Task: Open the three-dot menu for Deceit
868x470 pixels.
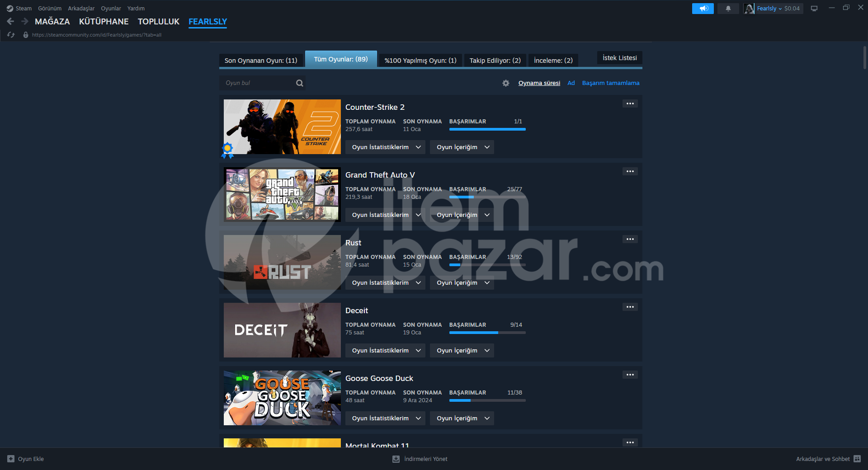Action: click(x=630, y=307)
